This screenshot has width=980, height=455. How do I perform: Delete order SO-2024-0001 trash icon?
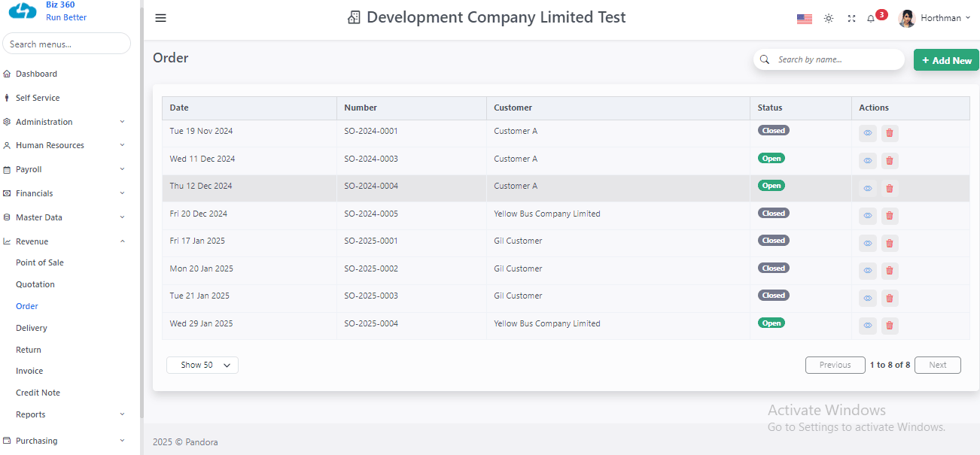890,133
